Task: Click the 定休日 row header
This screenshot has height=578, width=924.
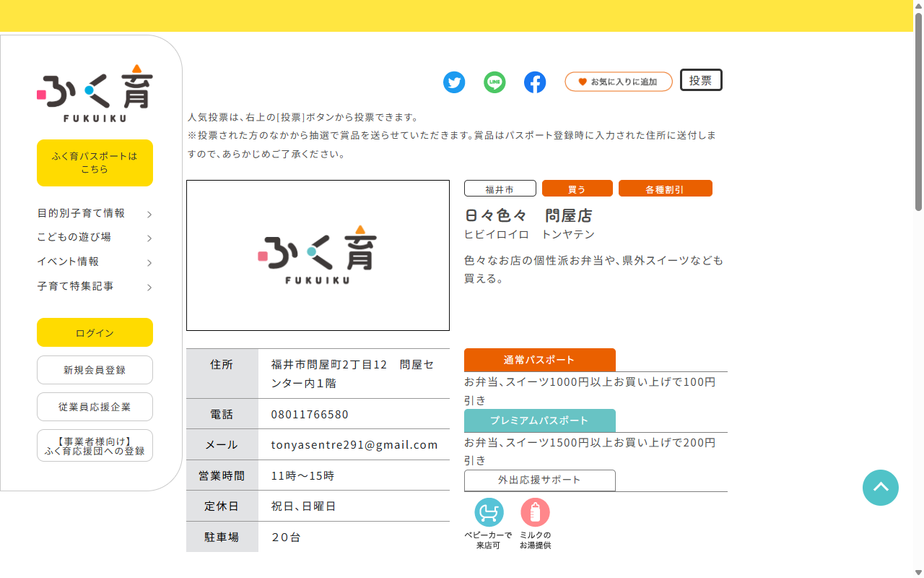Action: (x=222, y=506)
